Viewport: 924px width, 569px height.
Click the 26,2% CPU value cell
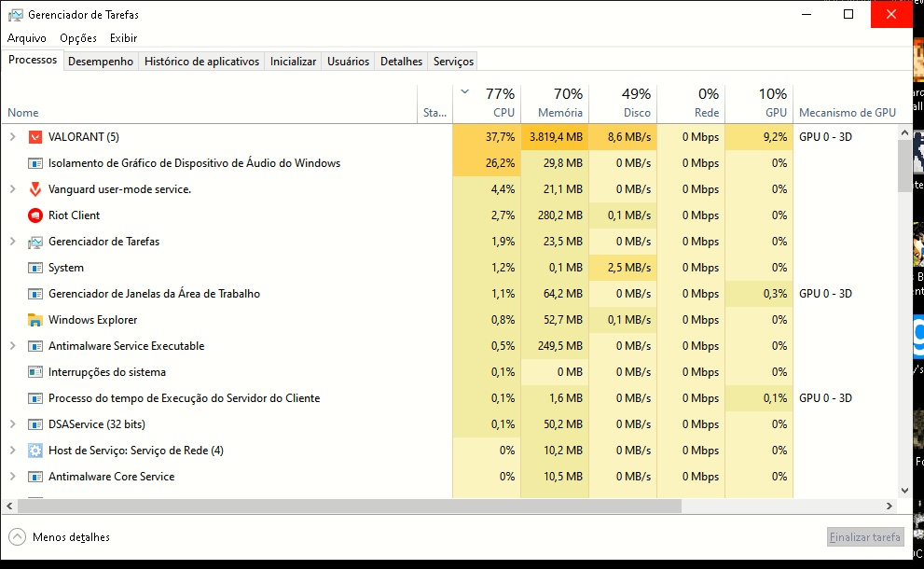(487, 162)
